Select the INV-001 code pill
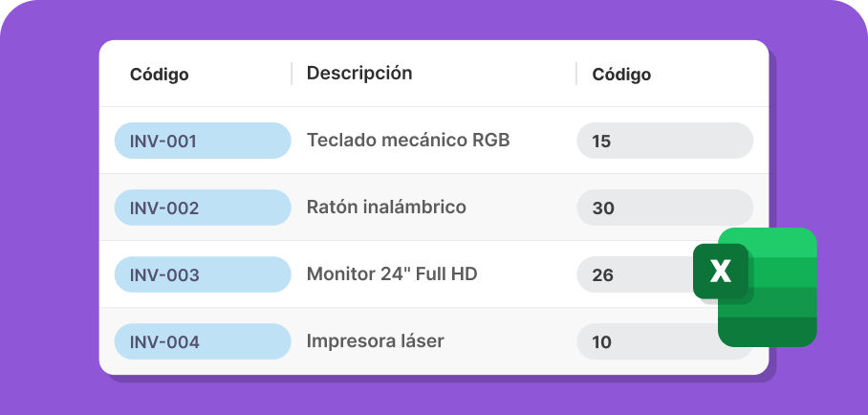This screenshot has height=415, width=868. click(203, 141)
